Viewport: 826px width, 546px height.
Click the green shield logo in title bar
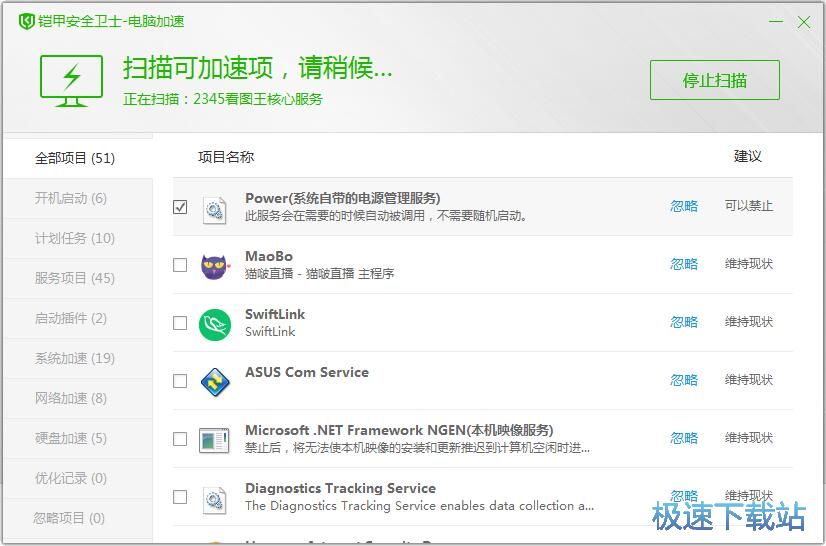pyautogui.click(x=26, y=22)
